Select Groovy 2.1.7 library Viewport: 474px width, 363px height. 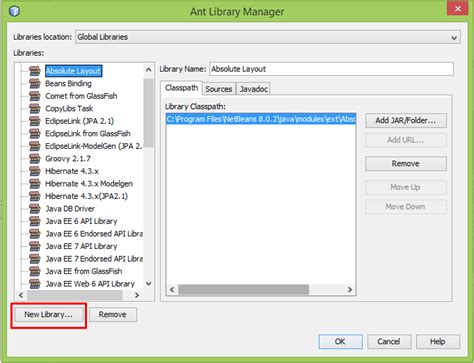click(68, 158)
